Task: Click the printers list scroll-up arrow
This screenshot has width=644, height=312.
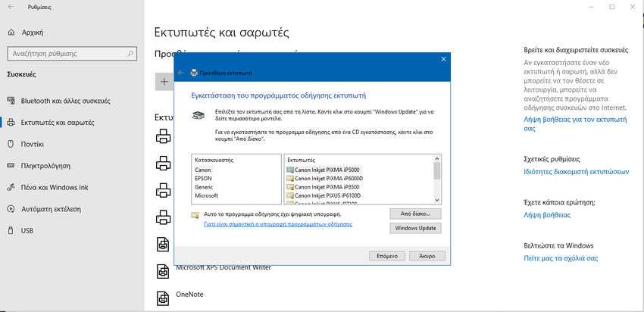Action: [437, 159]
